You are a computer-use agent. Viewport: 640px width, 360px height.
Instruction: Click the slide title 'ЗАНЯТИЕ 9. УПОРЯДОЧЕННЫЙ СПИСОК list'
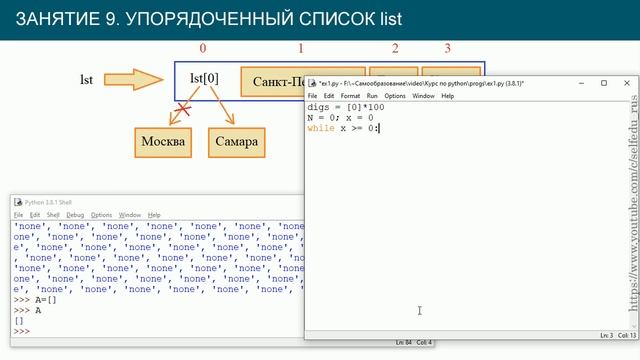tap(209, 19)
